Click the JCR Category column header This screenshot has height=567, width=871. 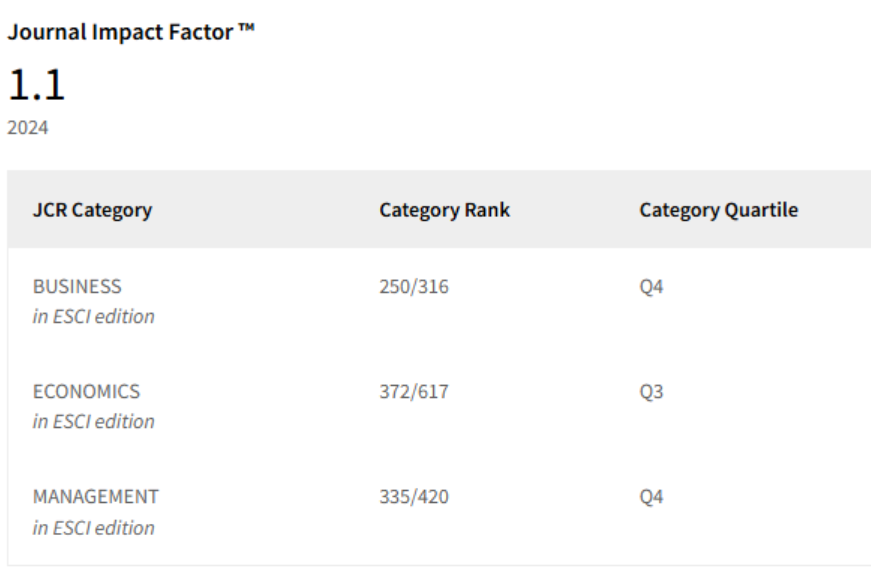click(x=92, y=210)
